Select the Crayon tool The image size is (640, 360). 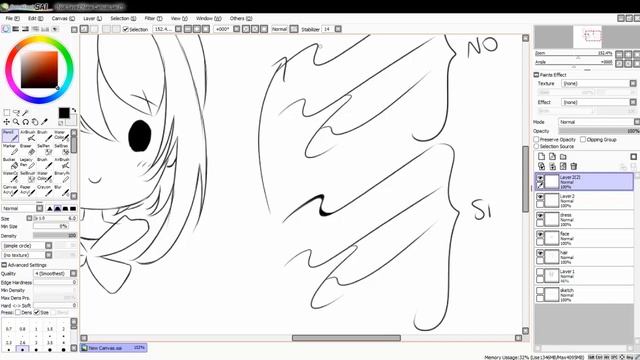44,190
